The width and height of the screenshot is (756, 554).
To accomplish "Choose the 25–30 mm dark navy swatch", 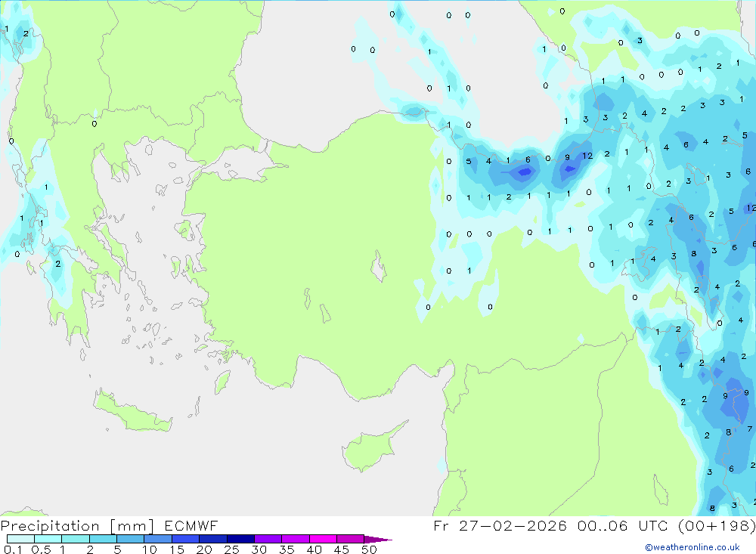I will point(240,539).
